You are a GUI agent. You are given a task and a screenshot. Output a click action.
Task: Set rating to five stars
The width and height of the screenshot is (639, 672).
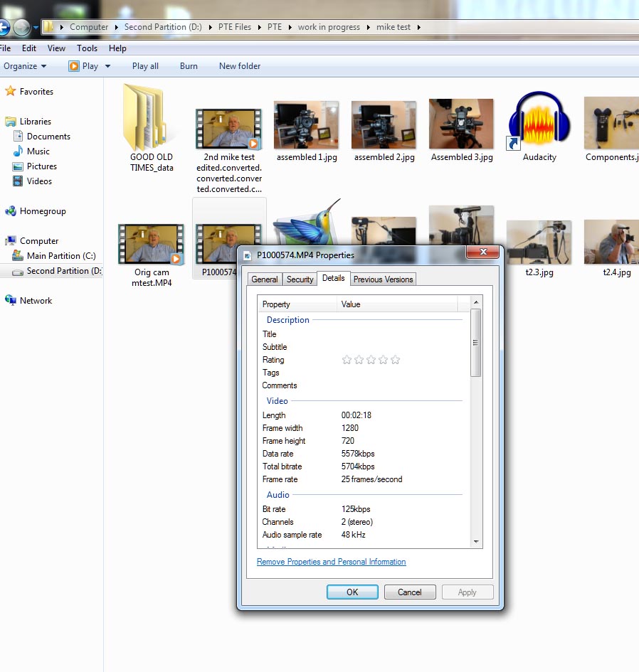tap(395, 360)
